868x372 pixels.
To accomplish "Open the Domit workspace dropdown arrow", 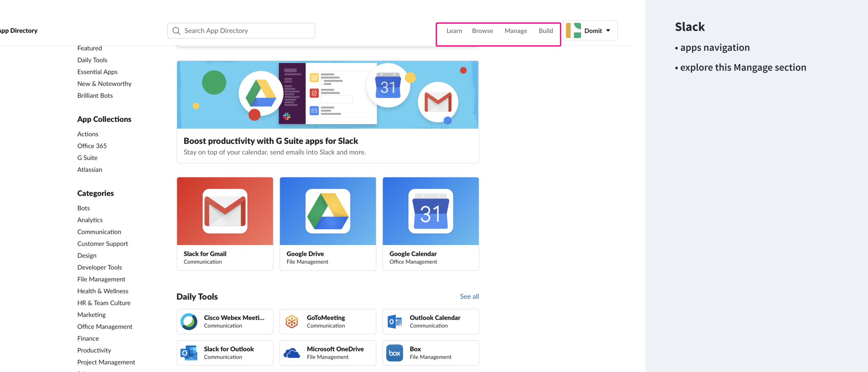I will (608, 31).
